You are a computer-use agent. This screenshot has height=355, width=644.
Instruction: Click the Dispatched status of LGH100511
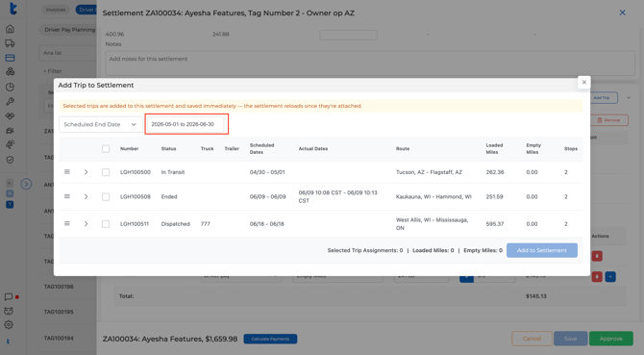click(x=175, y=224)
